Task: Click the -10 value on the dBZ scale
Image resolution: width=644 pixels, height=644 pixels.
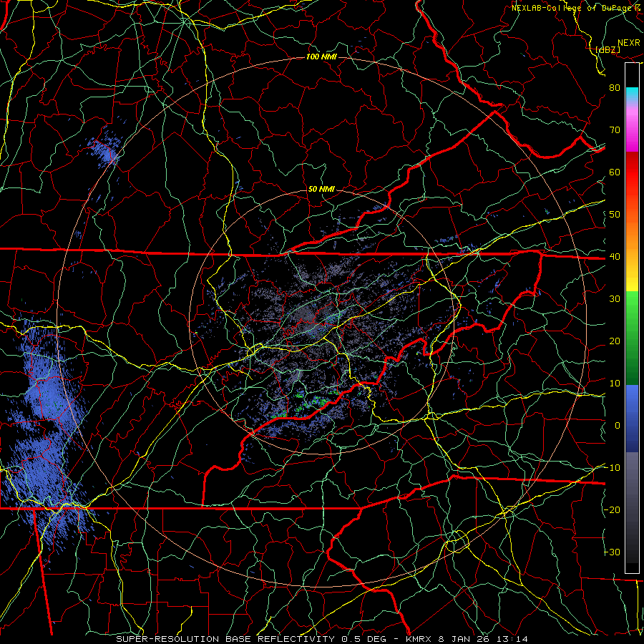Action: pos(612,468)
